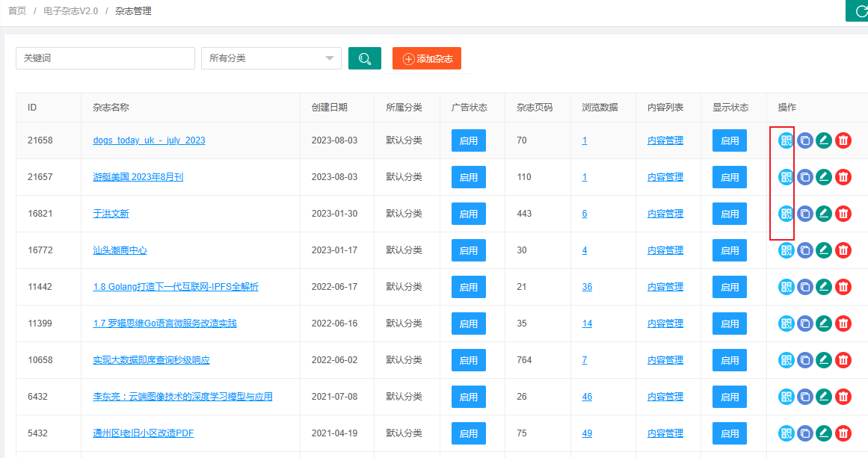Image resolution: width=868 pixels, height=458 pixels.
Task: Edit the 实现大数据即席查询秒级响应 entry
Action: 823,360
